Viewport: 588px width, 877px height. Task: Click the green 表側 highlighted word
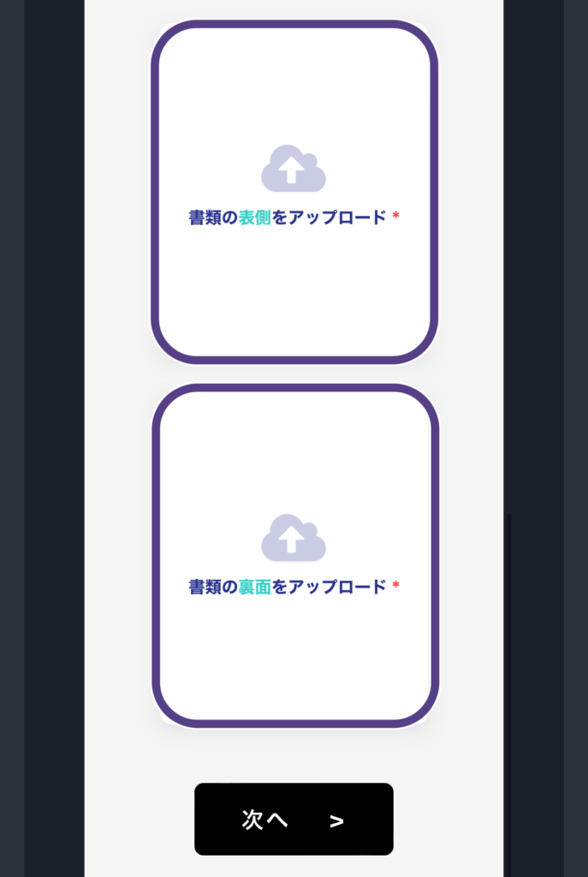pos(255,217)
